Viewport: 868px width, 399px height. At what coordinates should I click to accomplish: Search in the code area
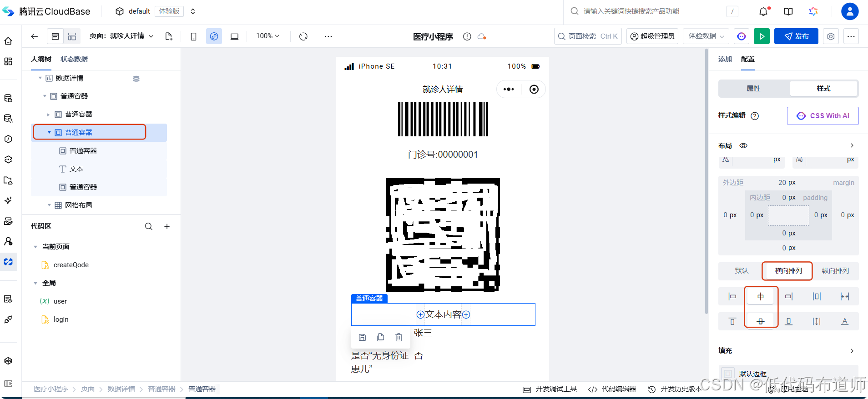(x=149, y=226)
